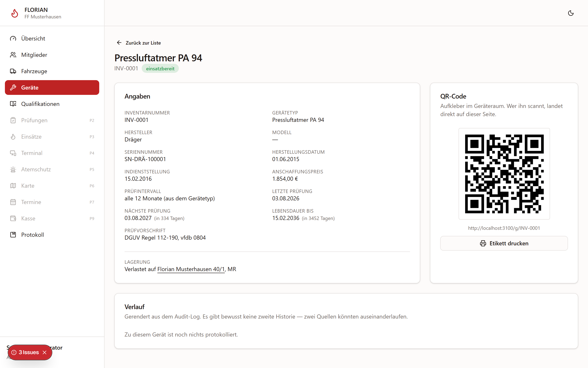Open Mitglieder people icon
Image resolution: width=588 pixels, height=368 pixels.
[13, 55]
